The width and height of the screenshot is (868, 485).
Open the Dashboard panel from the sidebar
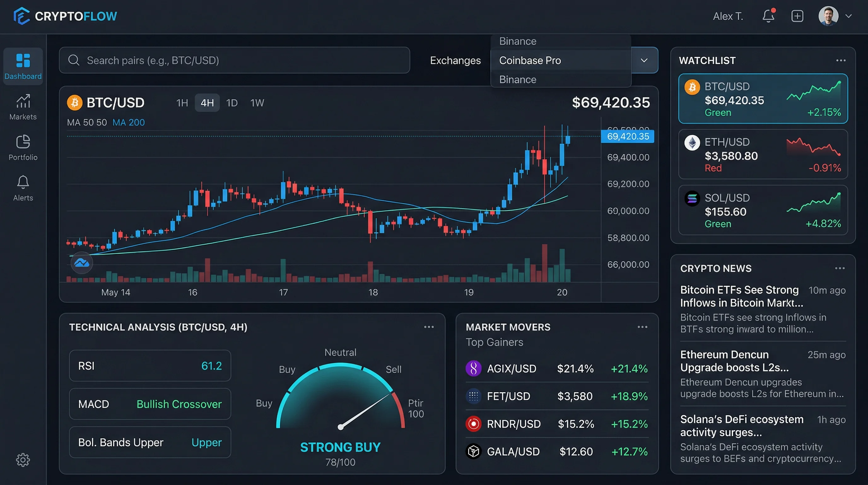(23, 66)
